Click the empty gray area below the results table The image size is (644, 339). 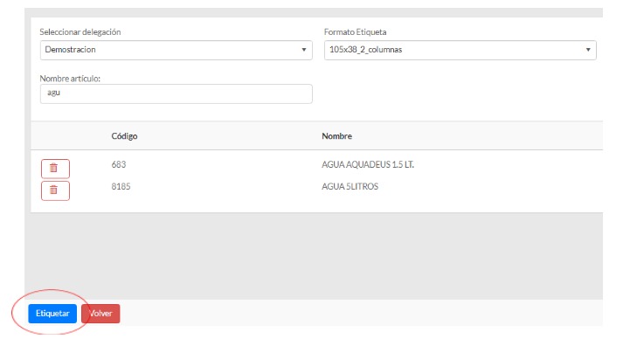click(x=316, y=256)
